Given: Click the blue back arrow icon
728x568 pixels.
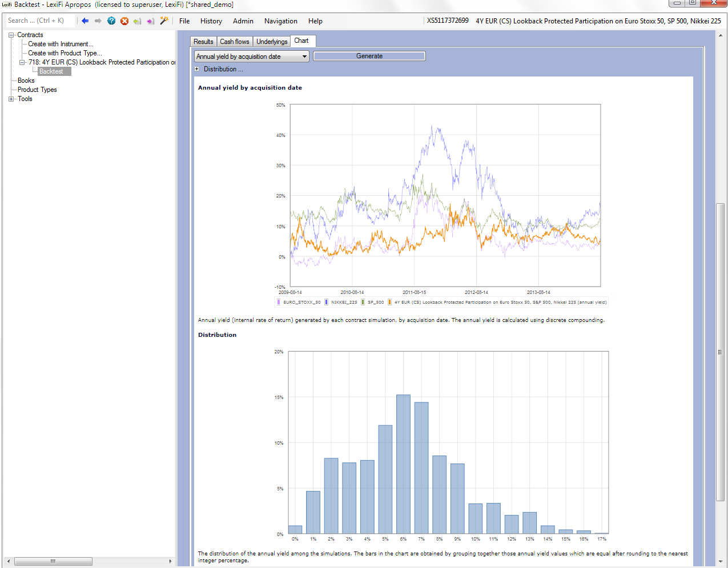Looking at the screenshot, I should point(85,21).
